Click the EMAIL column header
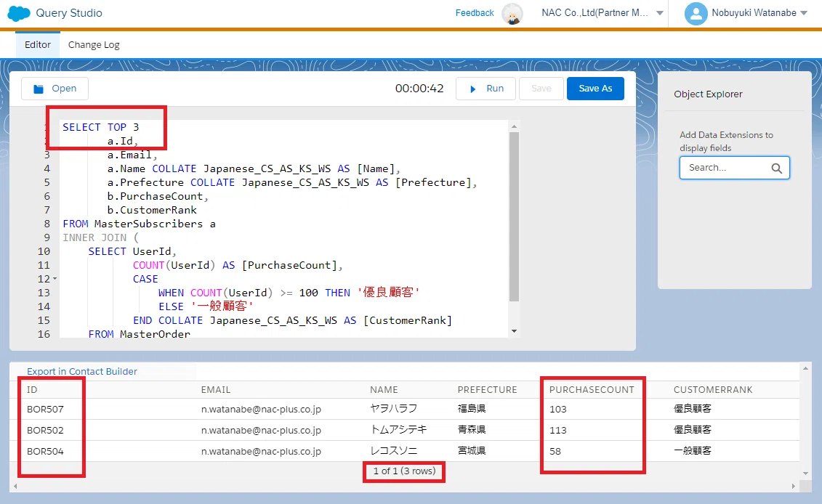The height and width of the screenshot is (504, 822). pyautogui.click(x=215, y=390)
